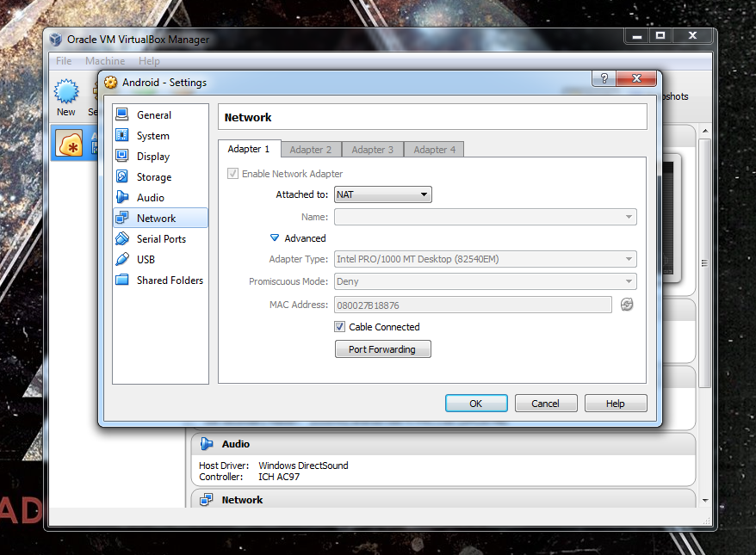The width and height of the screenshot is (756, 555).
Task: Select Audio in the settings list
Action: point(160,198)
